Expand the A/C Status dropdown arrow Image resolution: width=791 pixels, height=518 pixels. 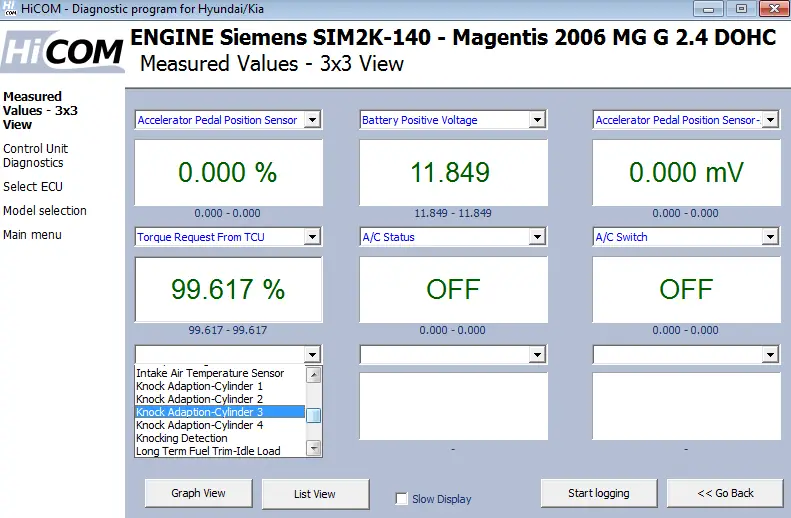click(537, 237)
